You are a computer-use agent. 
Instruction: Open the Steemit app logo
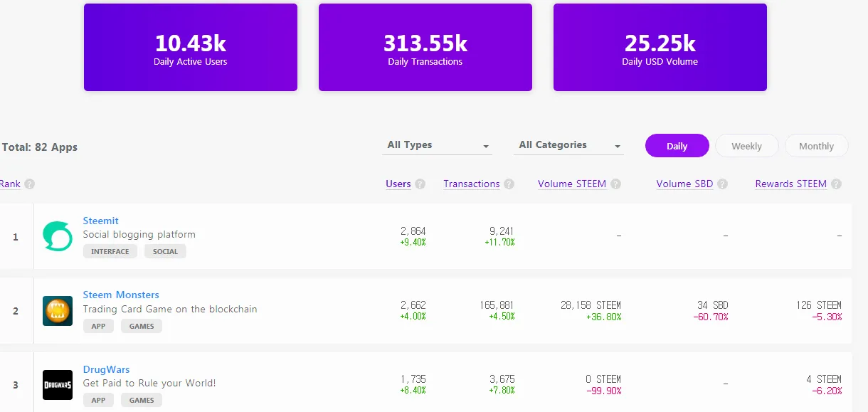(x=58, y=236)
